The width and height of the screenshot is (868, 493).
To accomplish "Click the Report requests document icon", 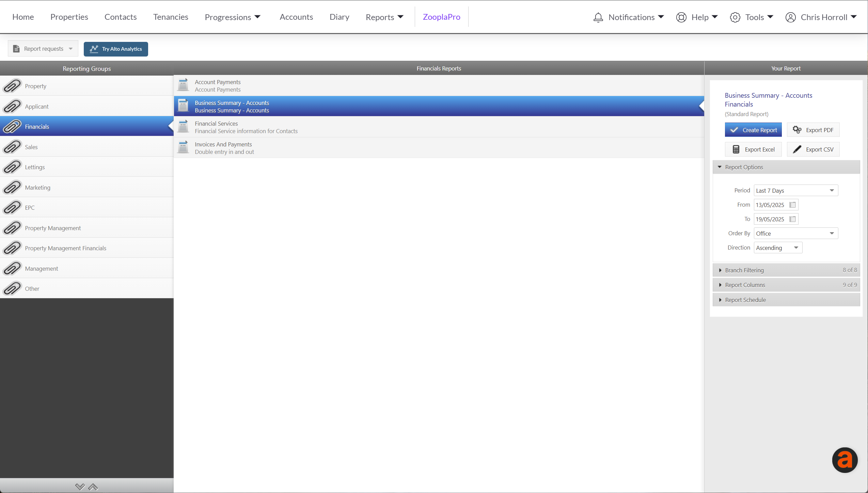I will coord(16,49).
